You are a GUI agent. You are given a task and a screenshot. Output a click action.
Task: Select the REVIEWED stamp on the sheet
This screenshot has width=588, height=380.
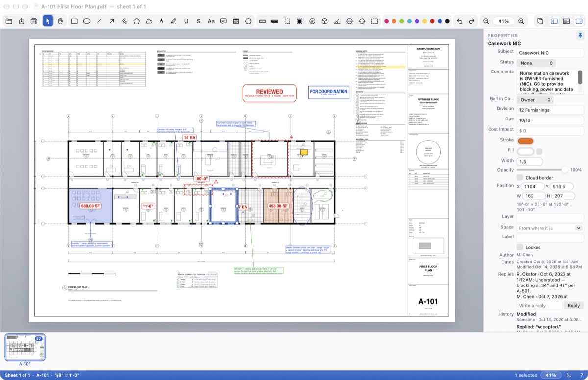point(269,93)
